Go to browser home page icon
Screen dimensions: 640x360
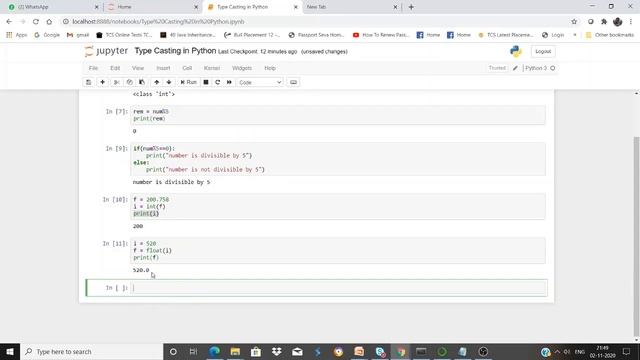tap(49, 22)
